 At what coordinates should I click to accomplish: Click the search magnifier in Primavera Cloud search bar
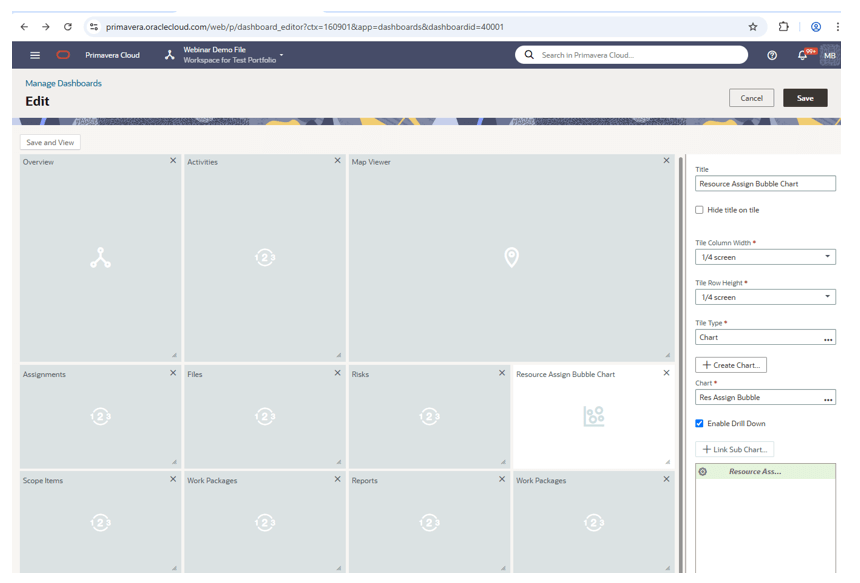coord(527,55)
